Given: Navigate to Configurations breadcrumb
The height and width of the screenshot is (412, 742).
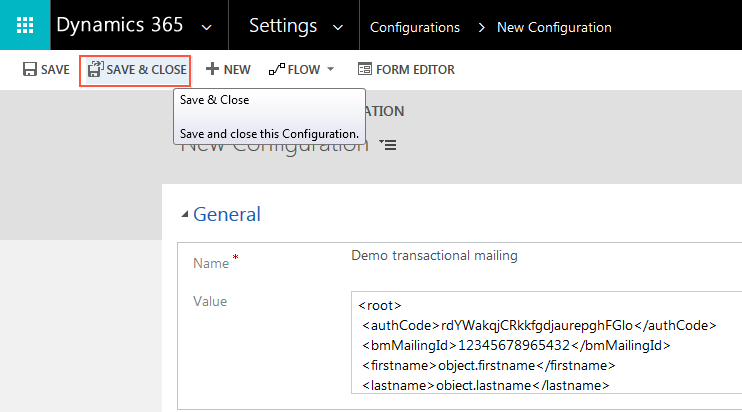Looking at the screenshot, I should (415, 27).
